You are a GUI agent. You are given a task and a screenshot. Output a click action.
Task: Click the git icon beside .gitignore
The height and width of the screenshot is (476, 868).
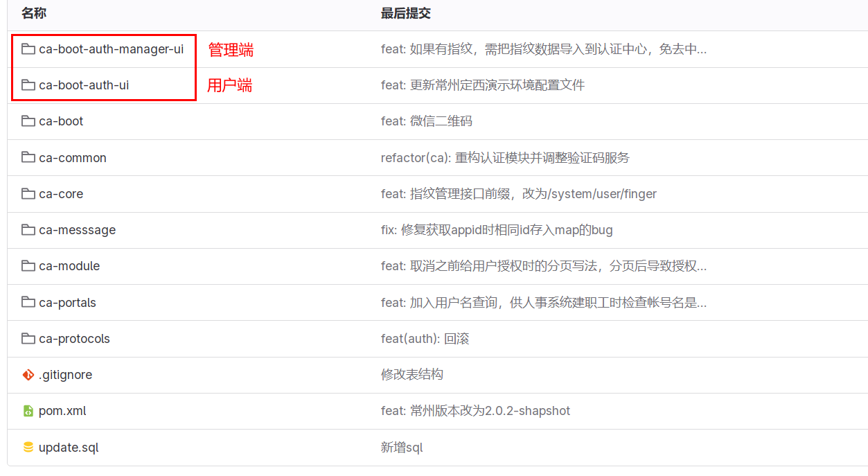(x=28, y=375)
